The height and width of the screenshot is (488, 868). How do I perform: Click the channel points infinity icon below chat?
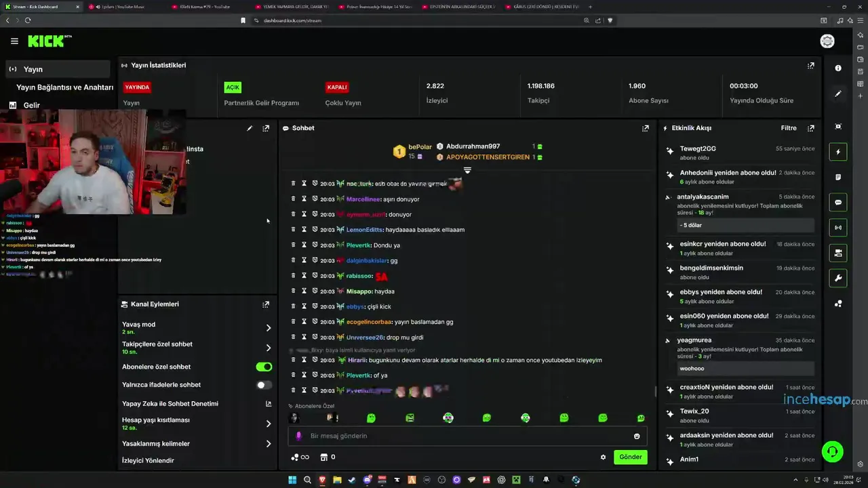point(300,457)
